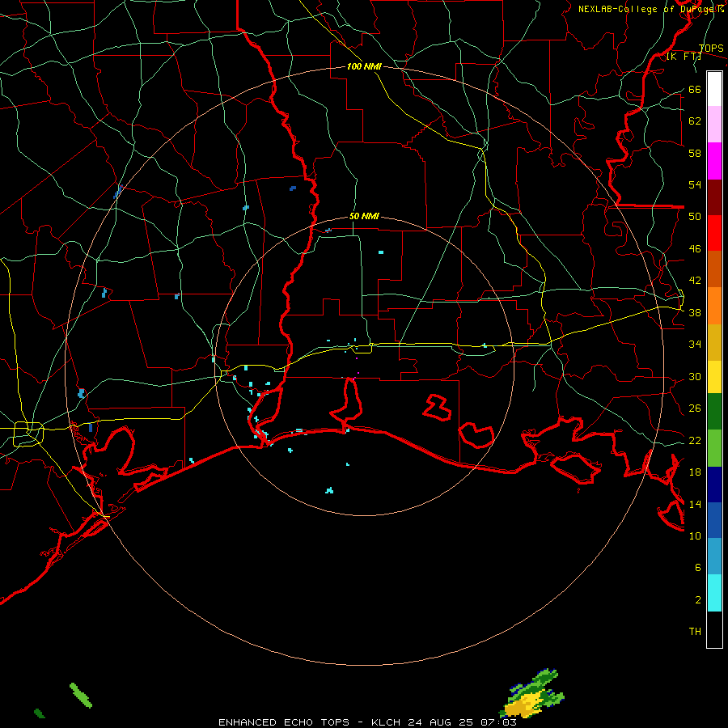Click the TOPS legend title
Screen dimensions: 728x728
[711, 49]
